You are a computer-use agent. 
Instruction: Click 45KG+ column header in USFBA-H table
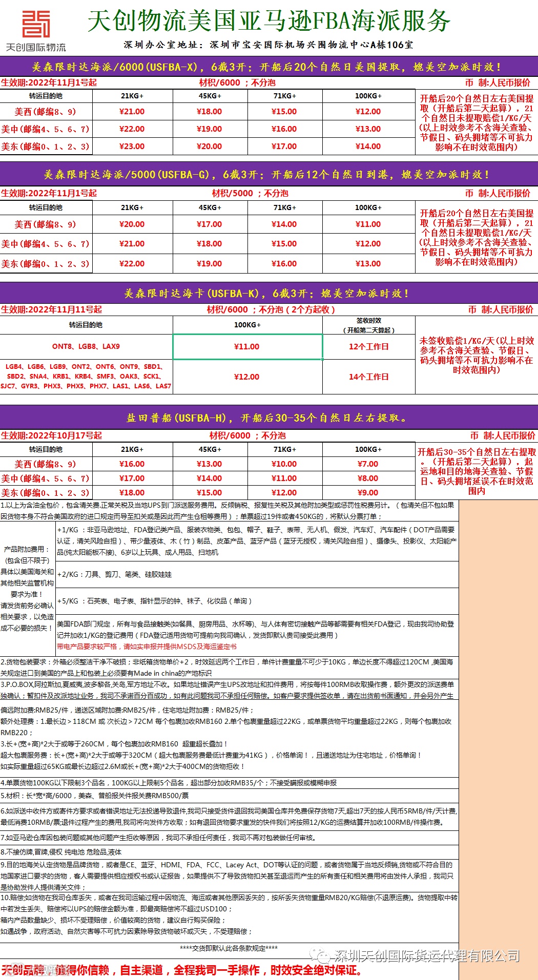point(210,449)
